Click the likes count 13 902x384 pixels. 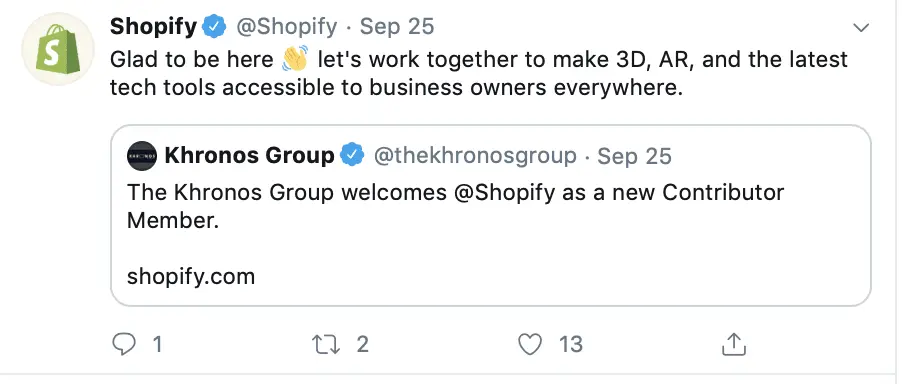point(571,344)
